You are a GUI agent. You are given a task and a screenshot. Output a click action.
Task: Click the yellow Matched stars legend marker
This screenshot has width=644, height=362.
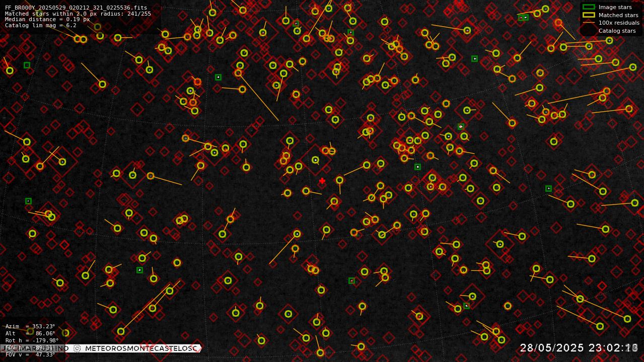click(x=589, y=15)
